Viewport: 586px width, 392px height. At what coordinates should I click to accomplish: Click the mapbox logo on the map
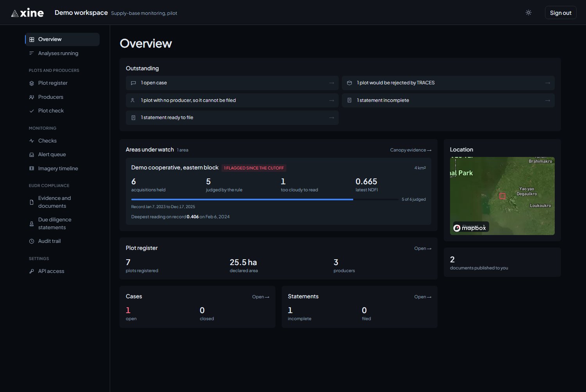470,228
